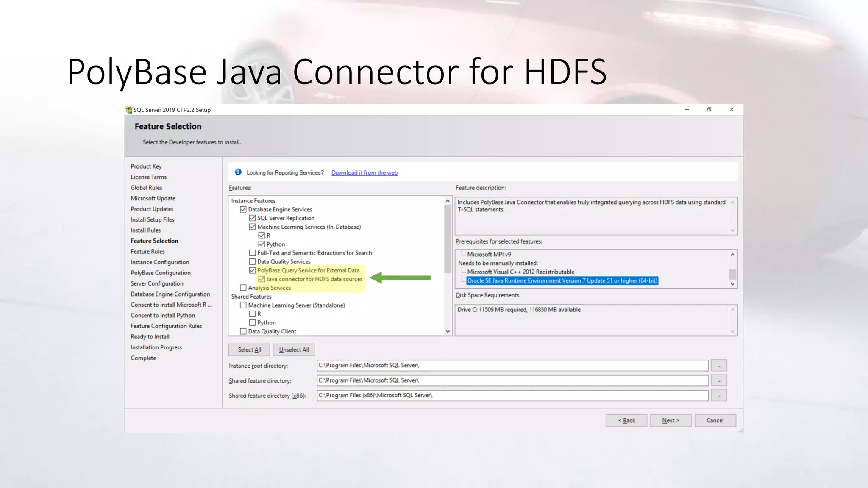The width and height of the screenshot is (868, 488).
Task: Go to the Ready to Install step
Action: 150,337
